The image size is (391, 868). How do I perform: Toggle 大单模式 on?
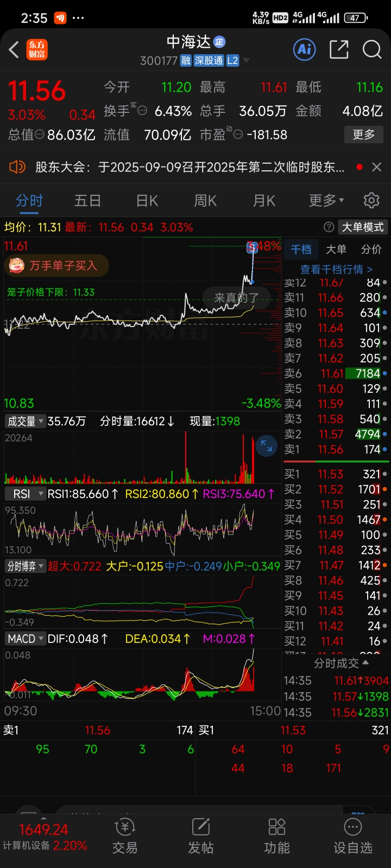coord(362,227)
